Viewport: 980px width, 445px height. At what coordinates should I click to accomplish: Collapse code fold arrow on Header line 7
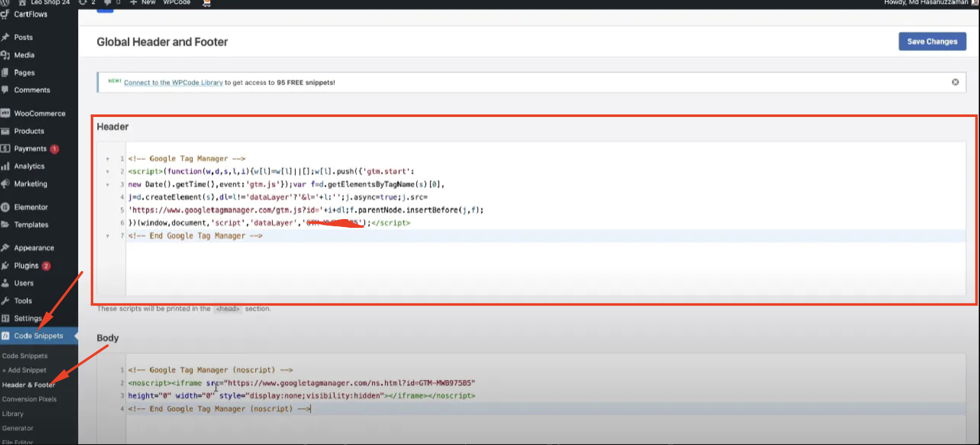pyautogui.click(x=108, y=236)
